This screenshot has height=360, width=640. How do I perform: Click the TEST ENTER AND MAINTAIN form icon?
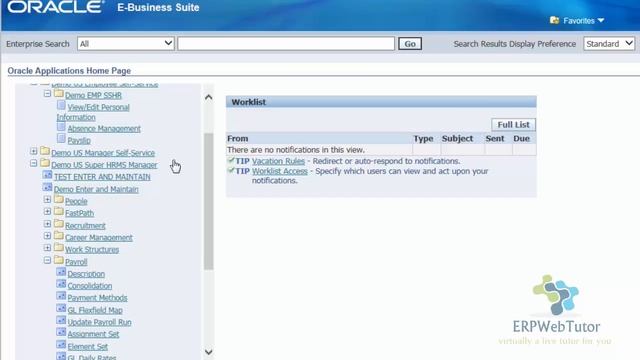(47, 175)
